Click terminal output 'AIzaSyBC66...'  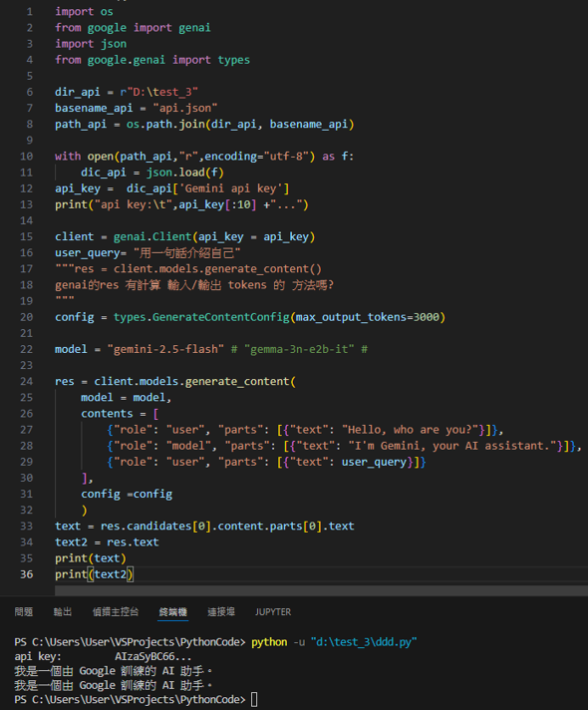(153, 656)
